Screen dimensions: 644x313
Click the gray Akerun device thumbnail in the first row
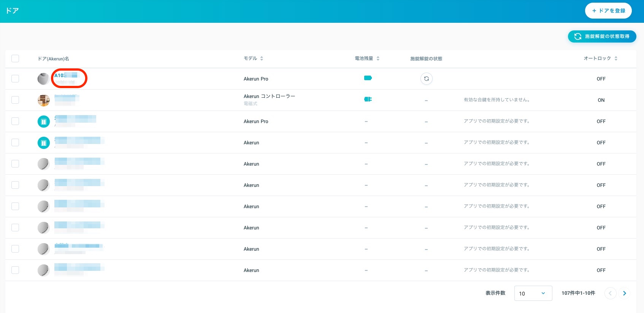pos(44,79)
